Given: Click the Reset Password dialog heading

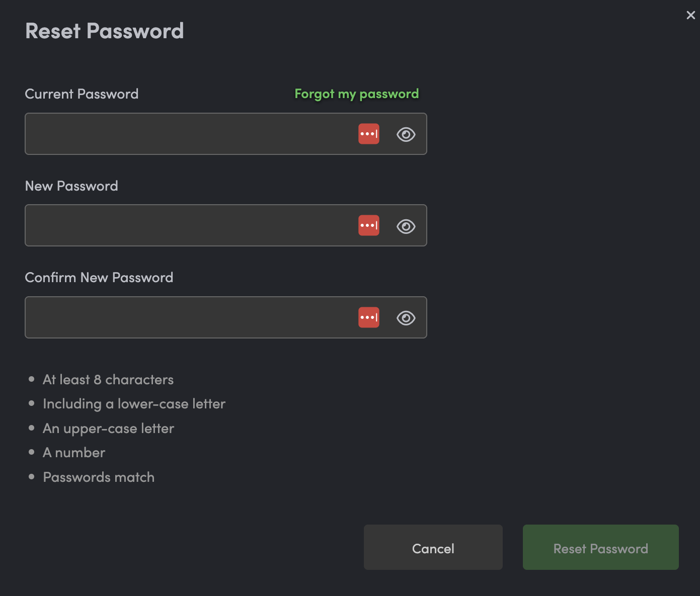Looking at the screenshot, I should tap(105, 31).
